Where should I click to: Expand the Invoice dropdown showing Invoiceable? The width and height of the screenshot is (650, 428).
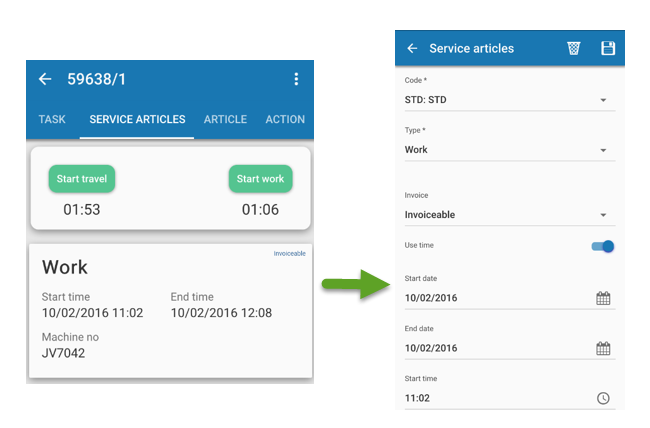point(510,215)
